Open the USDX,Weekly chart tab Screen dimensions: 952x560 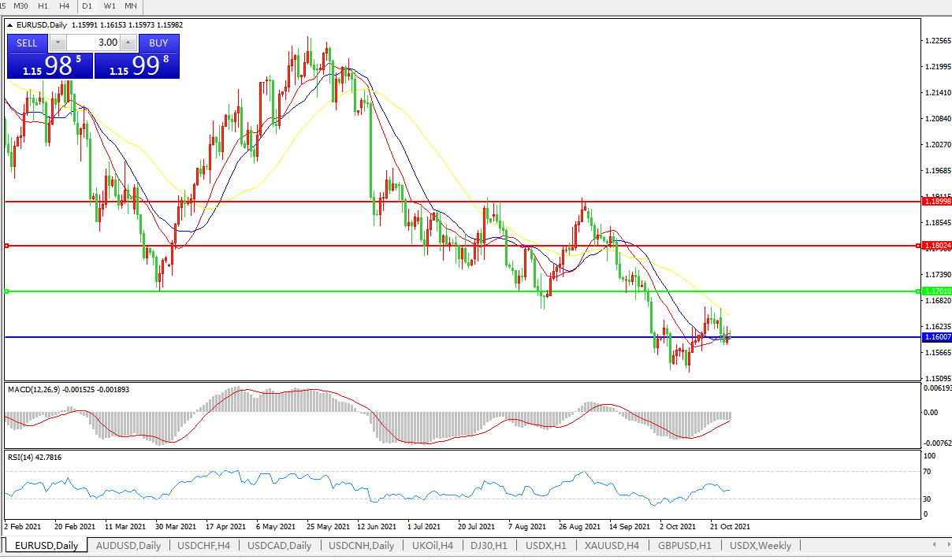760,545
